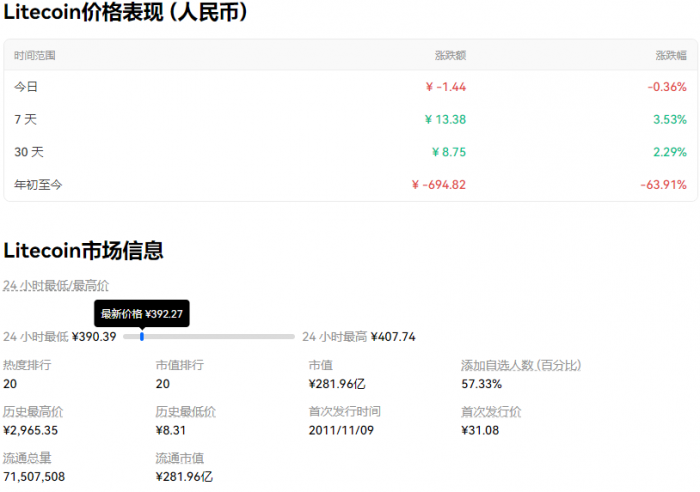The height and width of the screenshot is (492, 700).
Task: Click the 涨跌额 column header
Action: pyautogui.click(x=450, y=55)
